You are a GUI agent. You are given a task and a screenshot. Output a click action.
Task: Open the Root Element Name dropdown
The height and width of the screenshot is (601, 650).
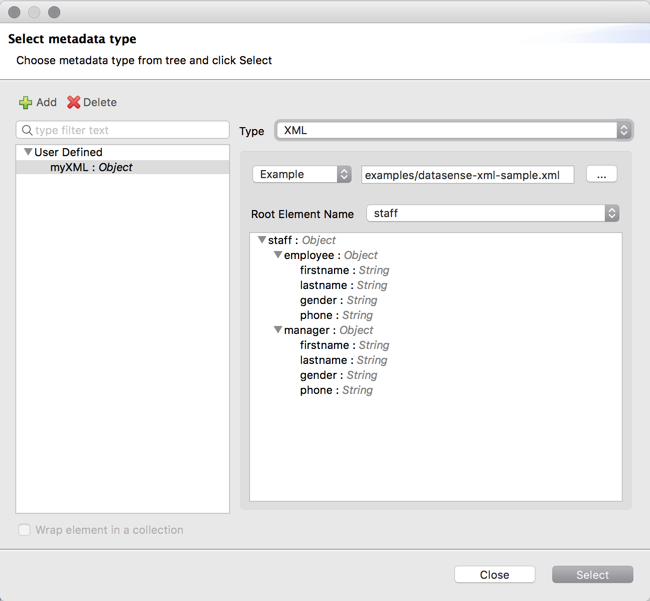pyautogui.click(x=492, y=214)
